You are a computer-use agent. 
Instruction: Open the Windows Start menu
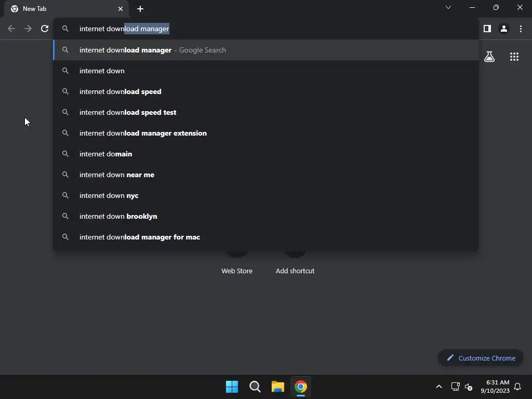click(232, 387)
